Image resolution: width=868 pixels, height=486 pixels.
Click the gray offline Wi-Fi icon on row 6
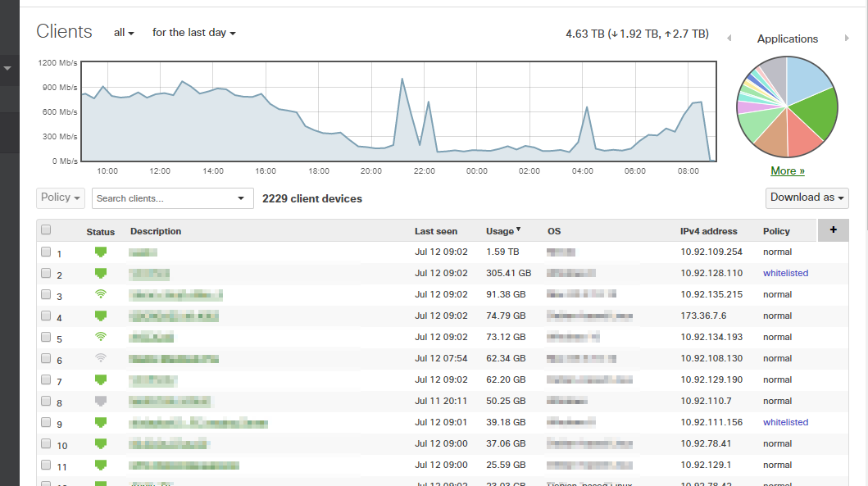(100, 358)
